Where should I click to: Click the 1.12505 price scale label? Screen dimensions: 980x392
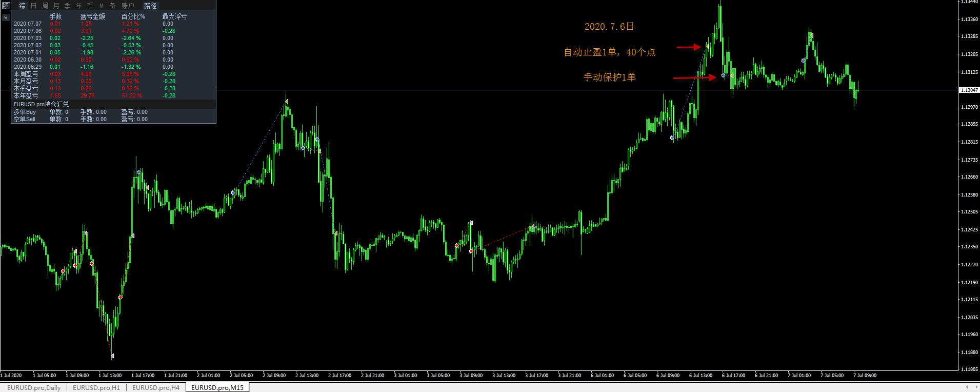(969, 211)
